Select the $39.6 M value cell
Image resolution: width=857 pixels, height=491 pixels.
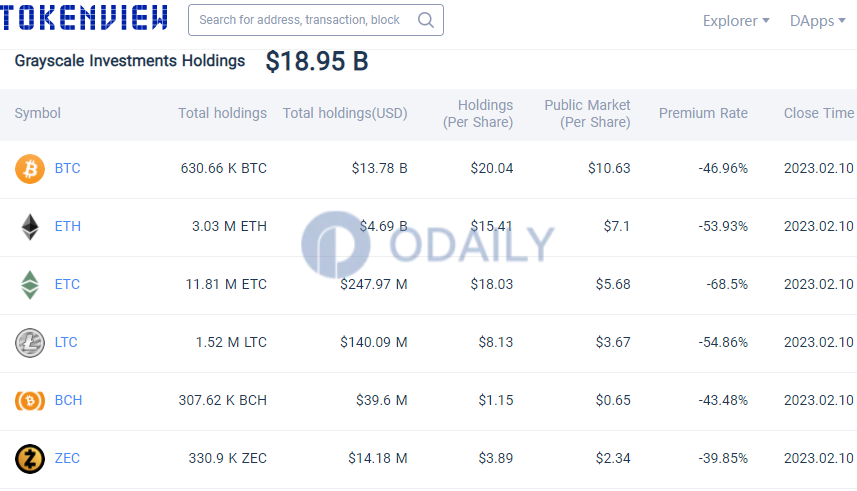pyautogui.click(x=381, y=400)
